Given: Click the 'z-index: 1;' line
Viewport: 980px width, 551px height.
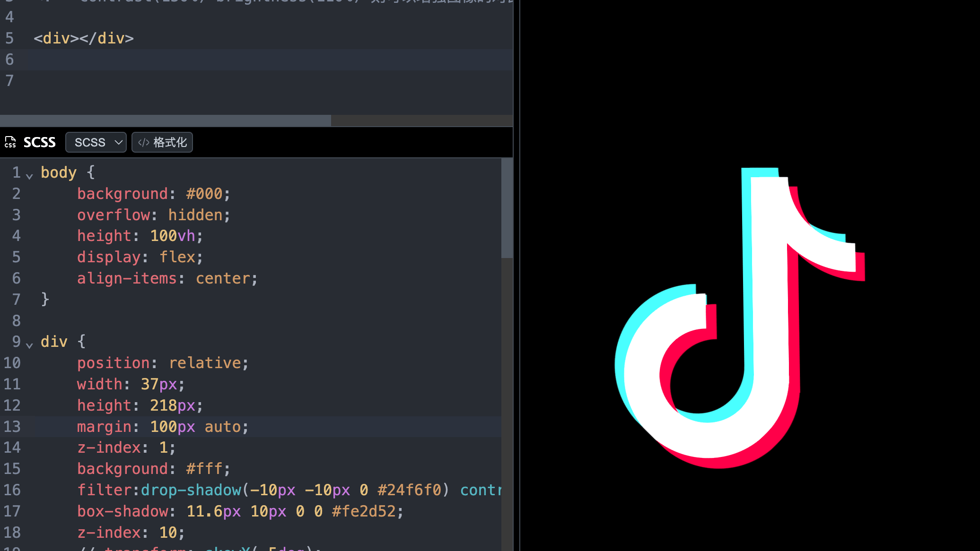Looking at the screenshot, I should (x=126, y=448).
